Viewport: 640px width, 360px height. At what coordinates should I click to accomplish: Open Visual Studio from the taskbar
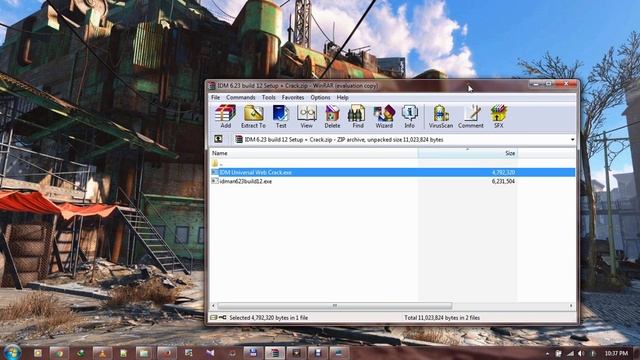click(210, 353)
